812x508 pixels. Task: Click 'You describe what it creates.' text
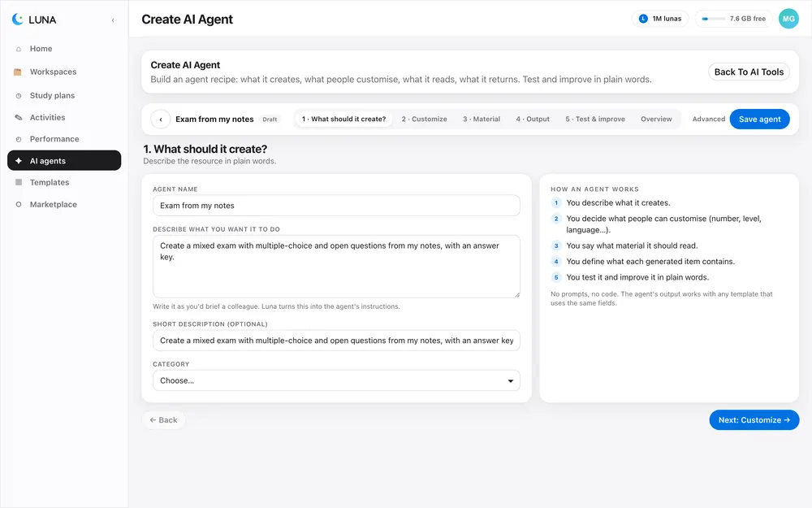point(618,203)
